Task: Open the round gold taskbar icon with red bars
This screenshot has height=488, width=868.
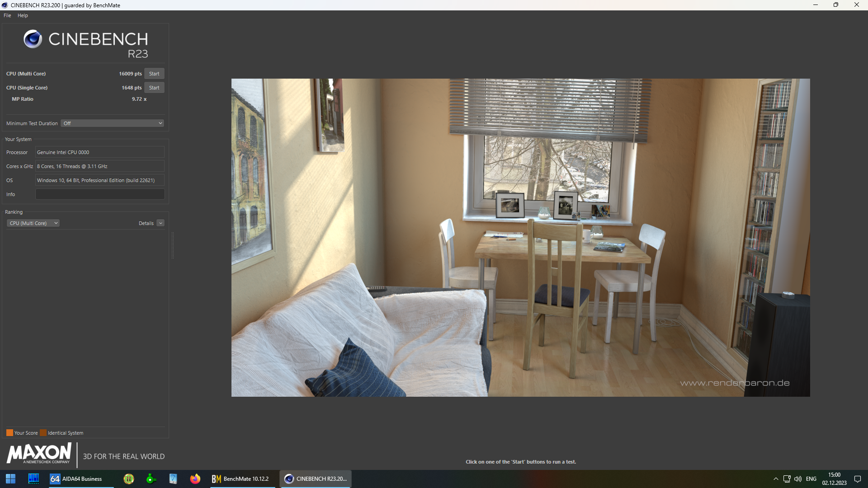Action: 129,479
